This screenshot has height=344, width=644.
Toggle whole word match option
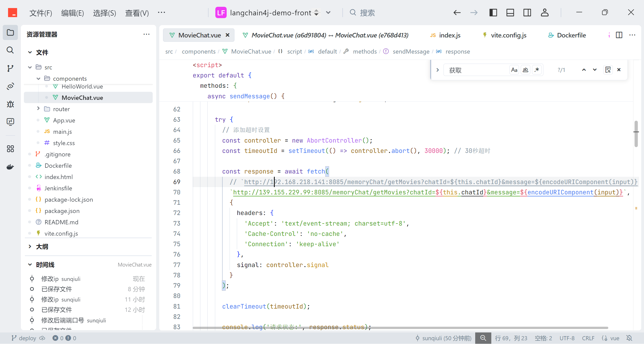pos(525,70)
